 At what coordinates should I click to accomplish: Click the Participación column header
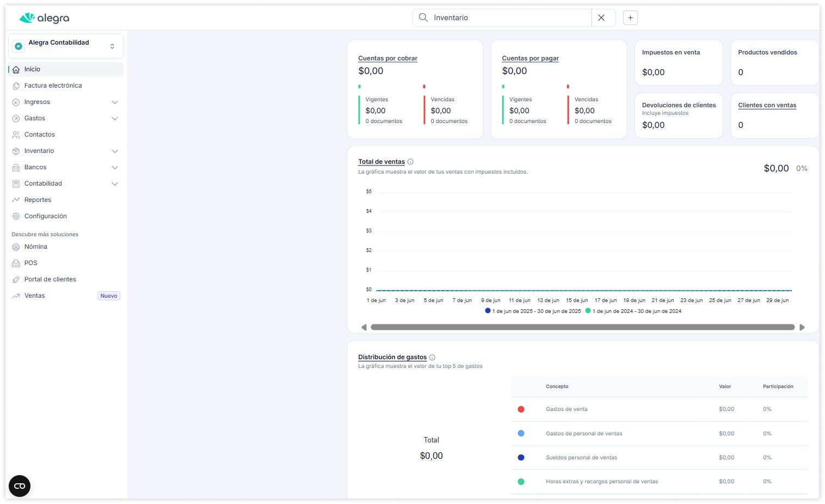(778, 386)
